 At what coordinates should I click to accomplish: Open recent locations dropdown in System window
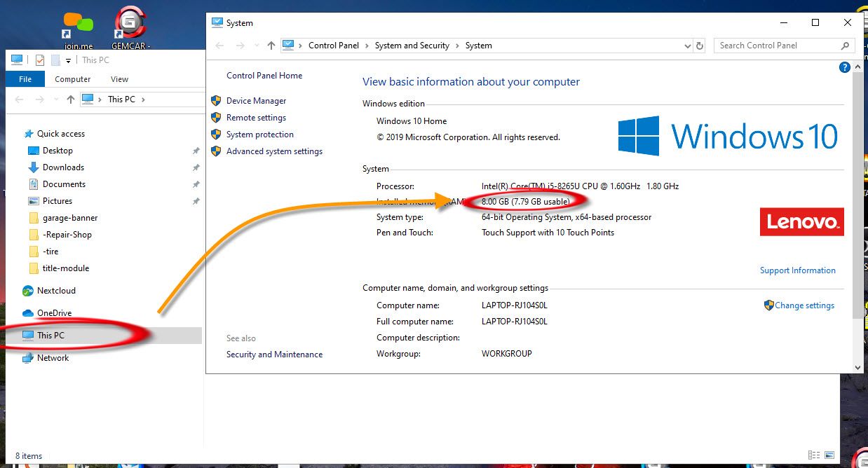click(x=256, y=46)
